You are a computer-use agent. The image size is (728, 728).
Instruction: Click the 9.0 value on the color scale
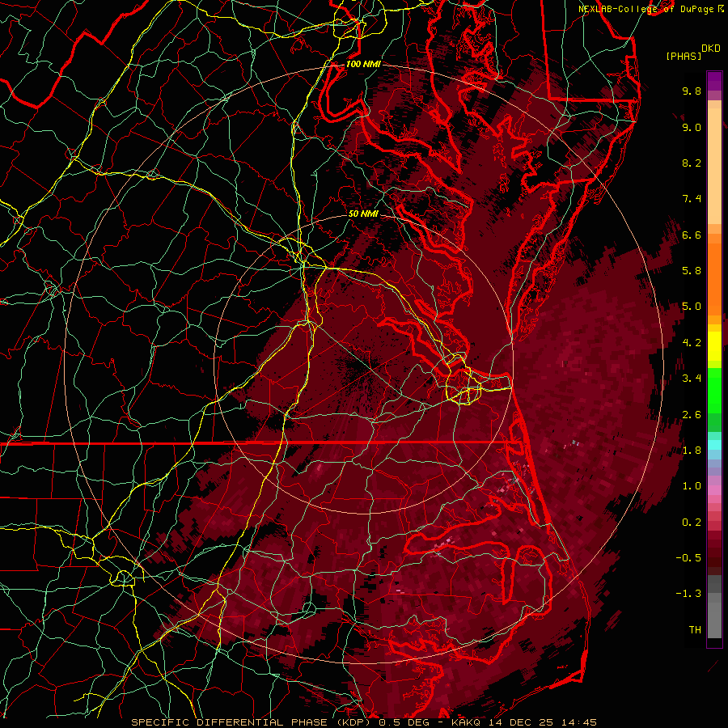point(692,127)
